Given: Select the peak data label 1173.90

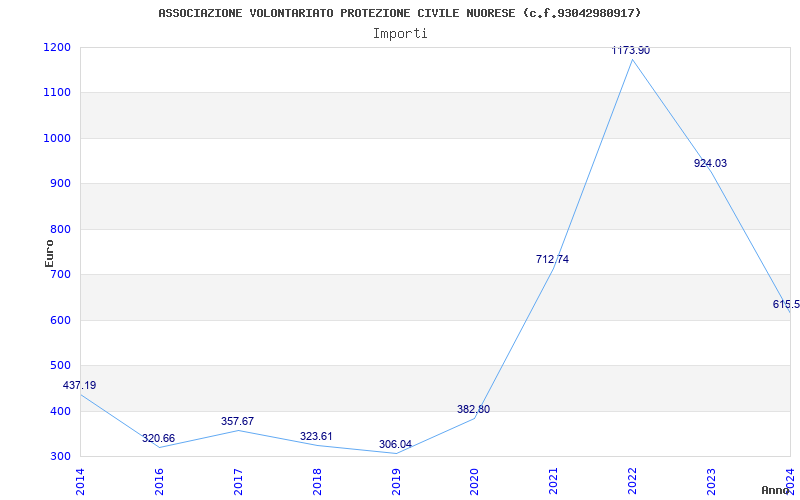Looking at the screenshot, I should tap(631, 51).
